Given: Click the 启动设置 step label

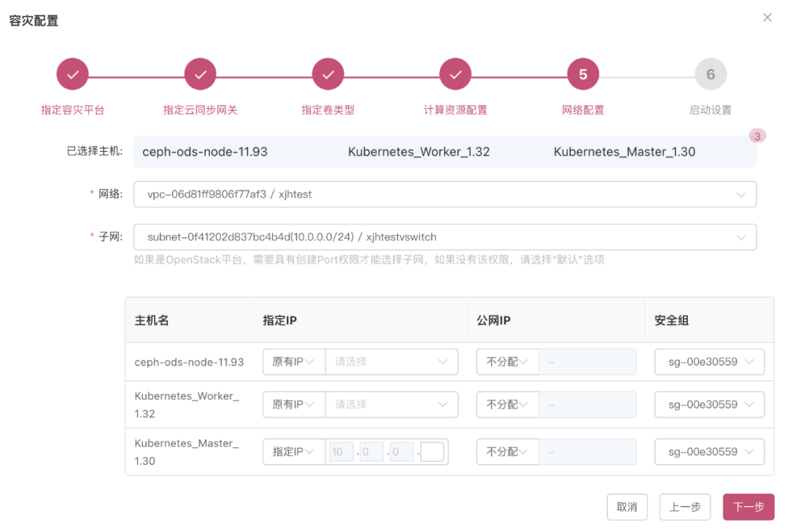Looking at the screenshot, I should coord(711,110).
